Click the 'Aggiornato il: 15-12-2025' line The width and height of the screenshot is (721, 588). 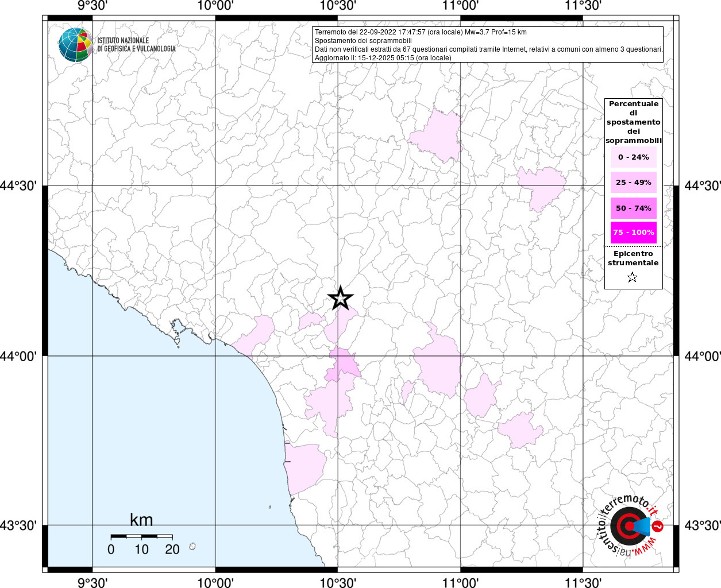[x=383, y=58]
